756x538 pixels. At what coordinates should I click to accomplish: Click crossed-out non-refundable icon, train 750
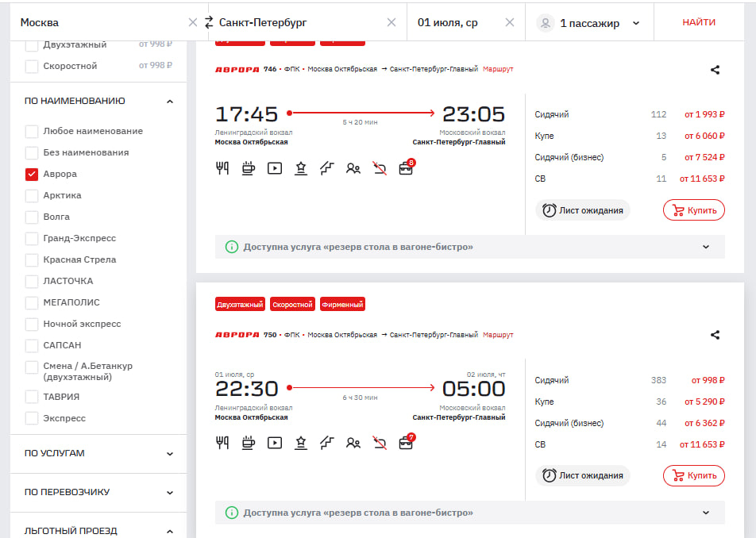coord(380,443)
